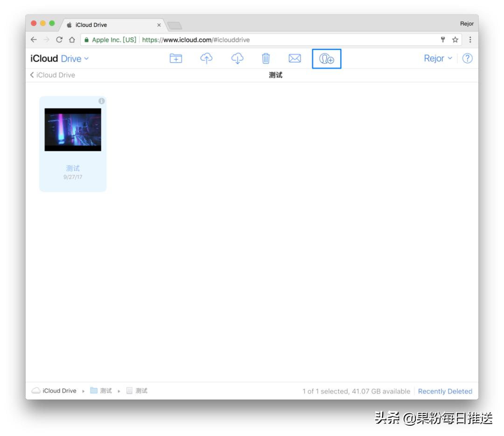Open iCloud Drive help

(467, 58)
